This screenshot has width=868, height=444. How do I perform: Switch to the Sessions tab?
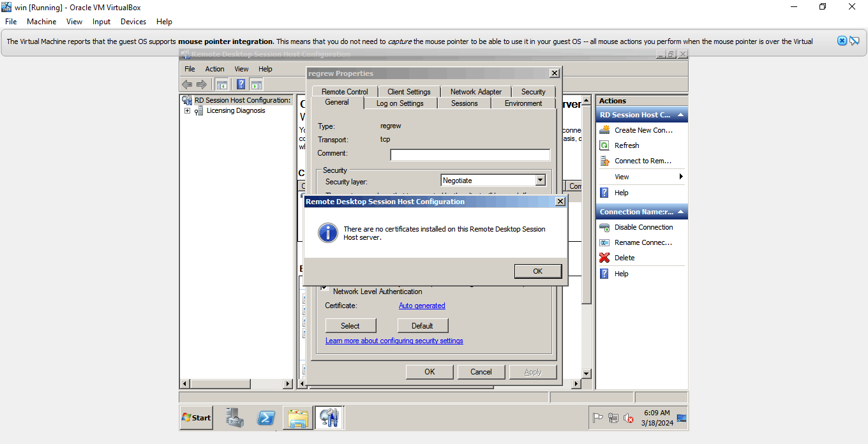(x=465, y=103)
